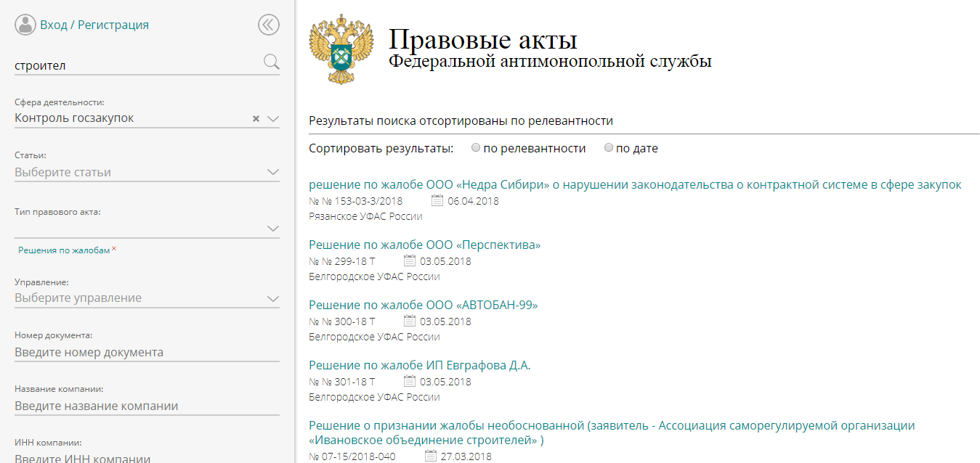Clear the 'Контроль госзакупок' selection with x

click(x=256, y=118)
